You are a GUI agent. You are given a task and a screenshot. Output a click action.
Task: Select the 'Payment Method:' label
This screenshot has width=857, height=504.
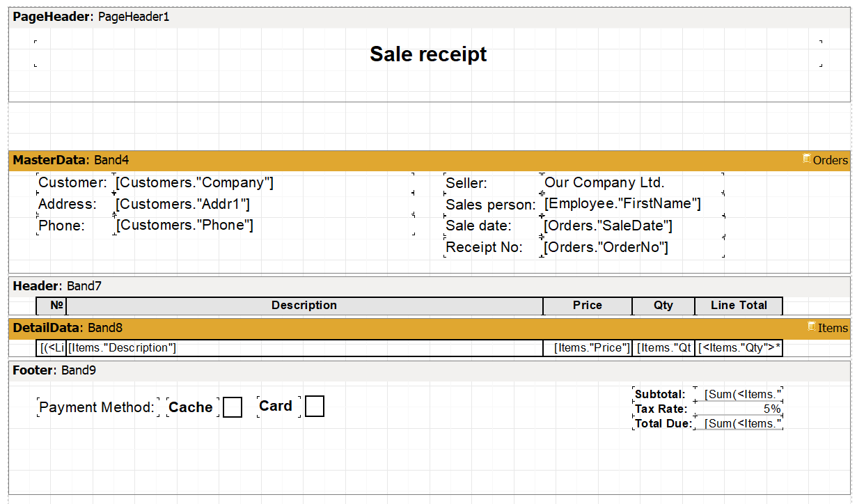pos(97,407)
